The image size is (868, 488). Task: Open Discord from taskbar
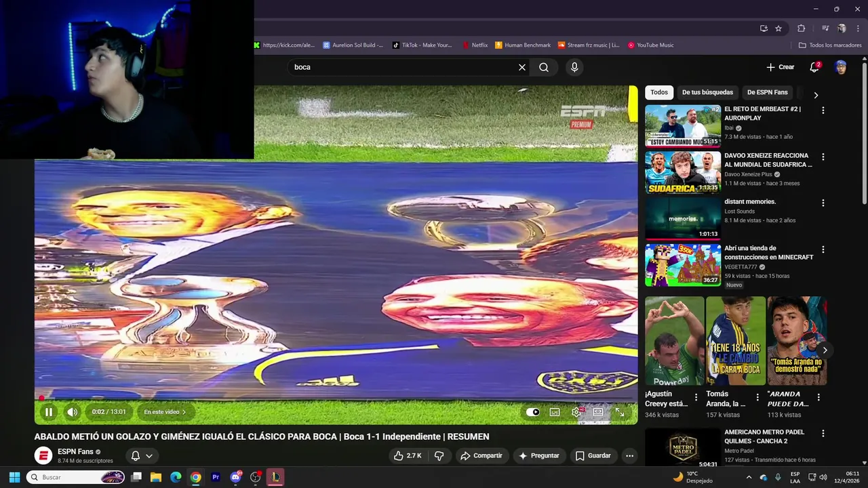tap(235, 477)
